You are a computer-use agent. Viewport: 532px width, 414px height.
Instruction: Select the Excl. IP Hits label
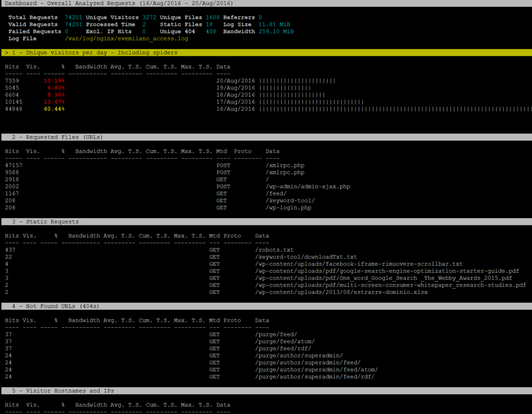[109, 32]
